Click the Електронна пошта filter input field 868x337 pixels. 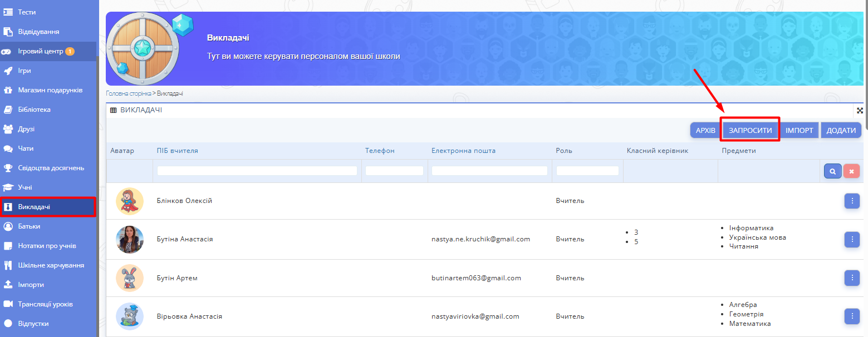[489, 171]
